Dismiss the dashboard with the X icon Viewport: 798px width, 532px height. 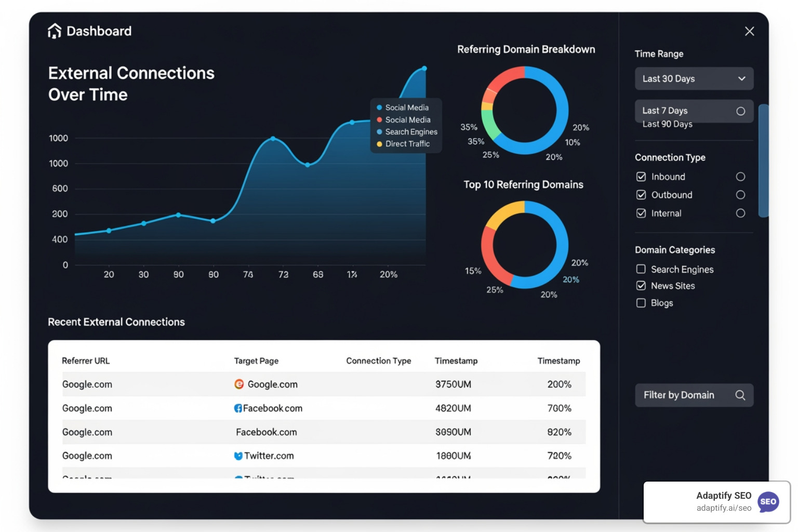[749, 31]
